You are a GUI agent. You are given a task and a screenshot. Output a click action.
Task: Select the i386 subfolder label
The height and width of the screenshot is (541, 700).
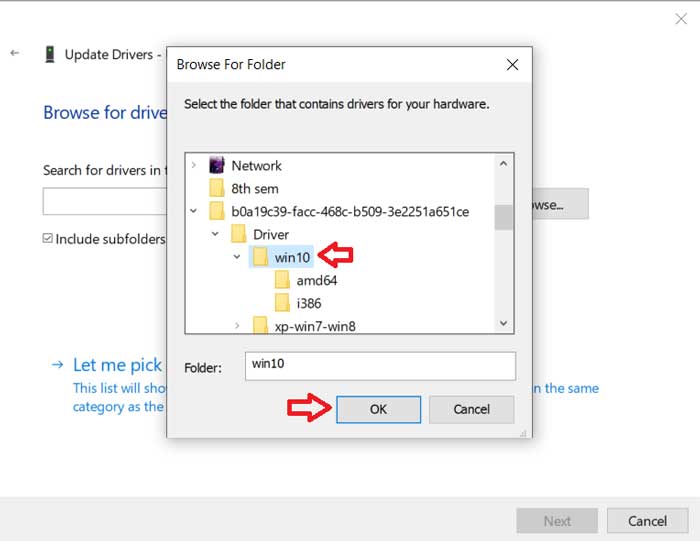click(x=309, y=304)
